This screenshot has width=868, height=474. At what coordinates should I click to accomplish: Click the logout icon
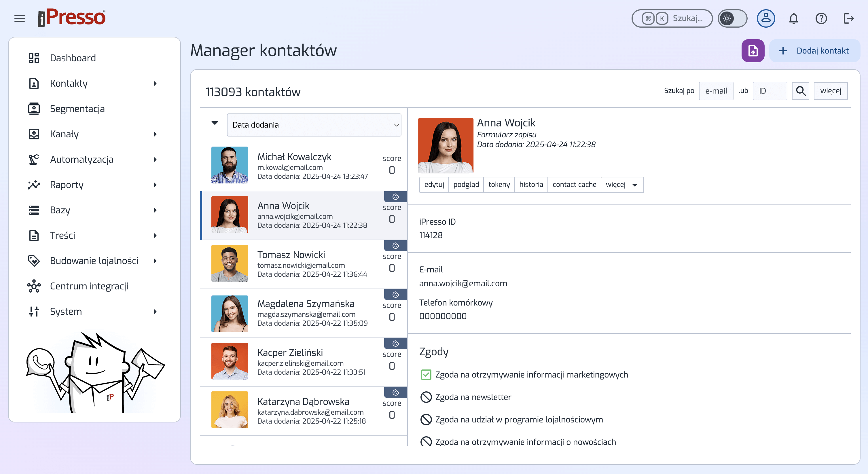tap(848, 18)
